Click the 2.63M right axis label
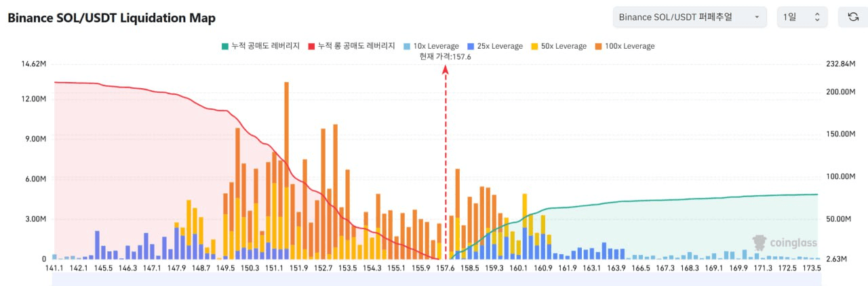Screen dimensions: 868x286 point(837,259)
